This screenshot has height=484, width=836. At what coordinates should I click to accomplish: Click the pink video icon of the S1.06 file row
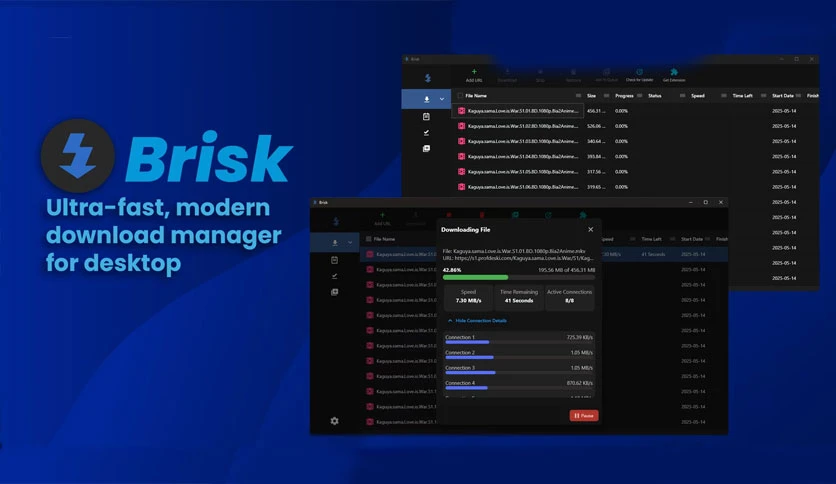click(x=461, y=187)
